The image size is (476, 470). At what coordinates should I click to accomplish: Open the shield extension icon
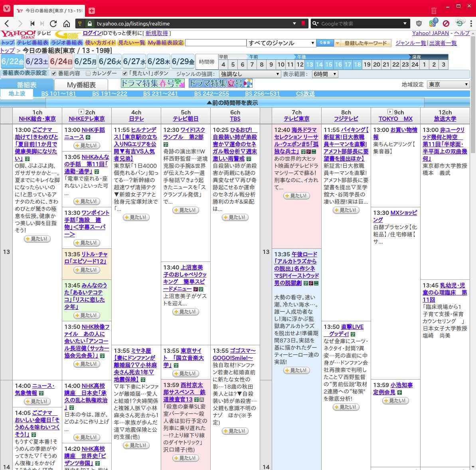tap(419, 24)
